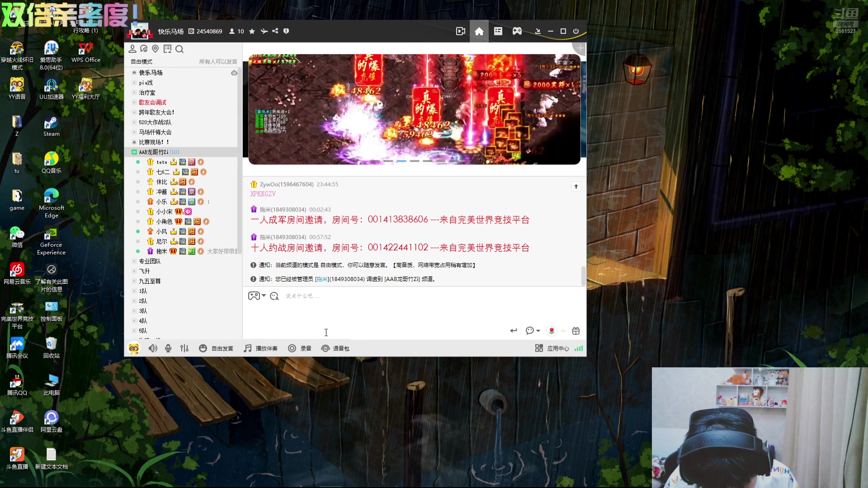Collapse the AAB龙哥竹Zi channel

(x=134, y=152)
